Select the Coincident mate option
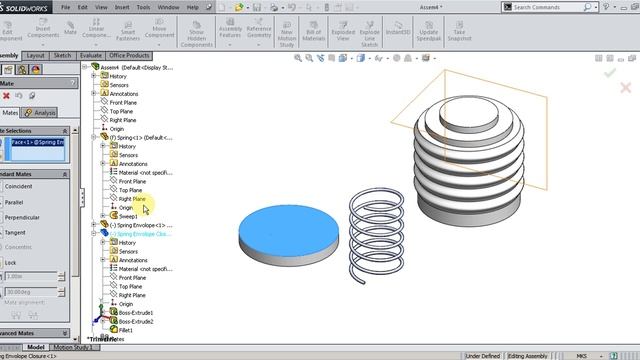The image size is (640, 360). pos(18,186)
